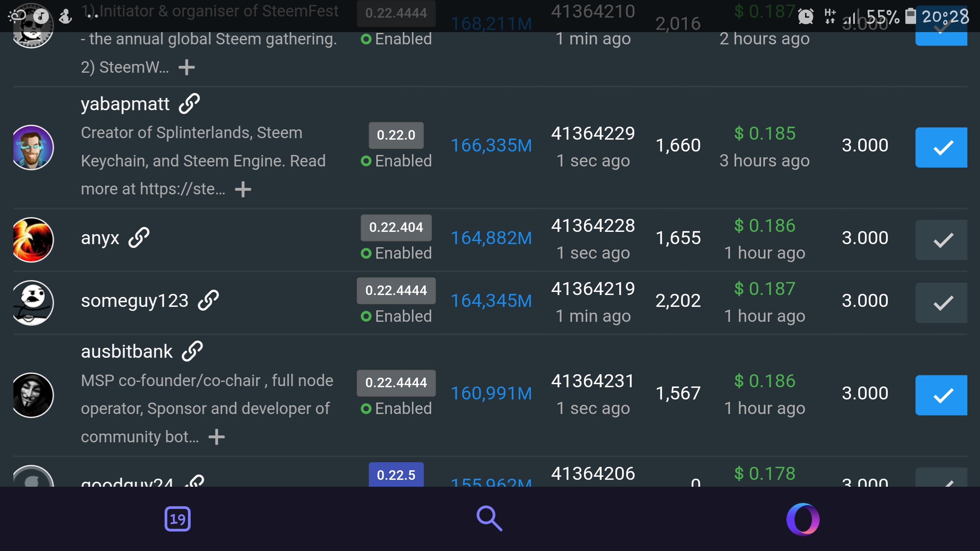
Task: Vote for witness anyx
Action: click(x=941, y=240)
